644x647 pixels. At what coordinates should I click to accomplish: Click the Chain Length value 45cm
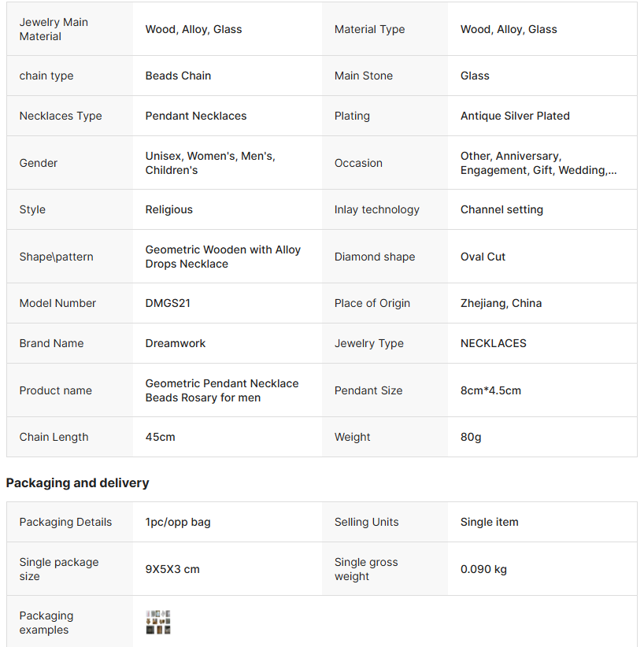161,437
